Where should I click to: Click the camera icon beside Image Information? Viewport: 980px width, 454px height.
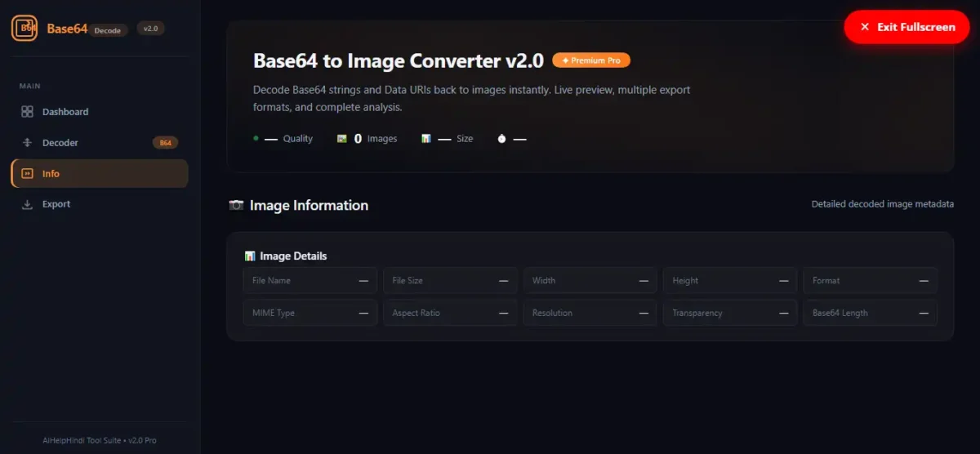[x=236, y=205]
